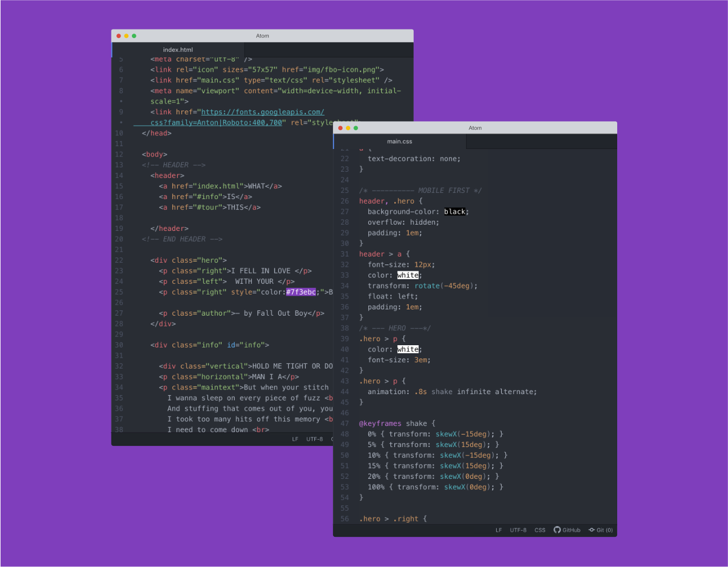
Task: Select the index.html tab
Action: click(x=178, y=49)
